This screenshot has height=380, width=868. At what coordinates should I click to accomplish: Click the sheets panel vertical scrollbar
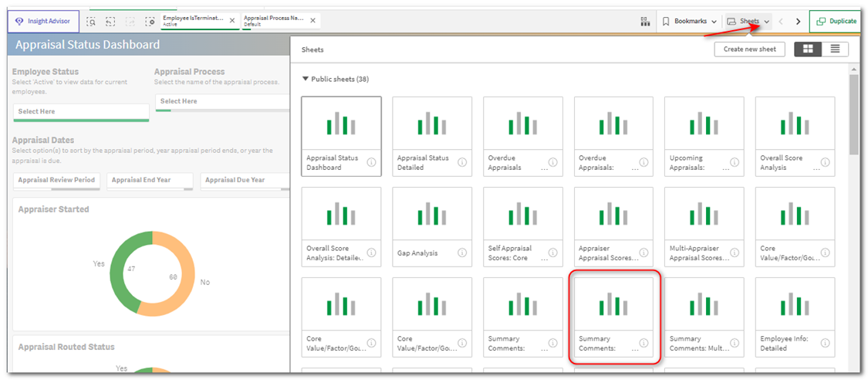(855, 114)
